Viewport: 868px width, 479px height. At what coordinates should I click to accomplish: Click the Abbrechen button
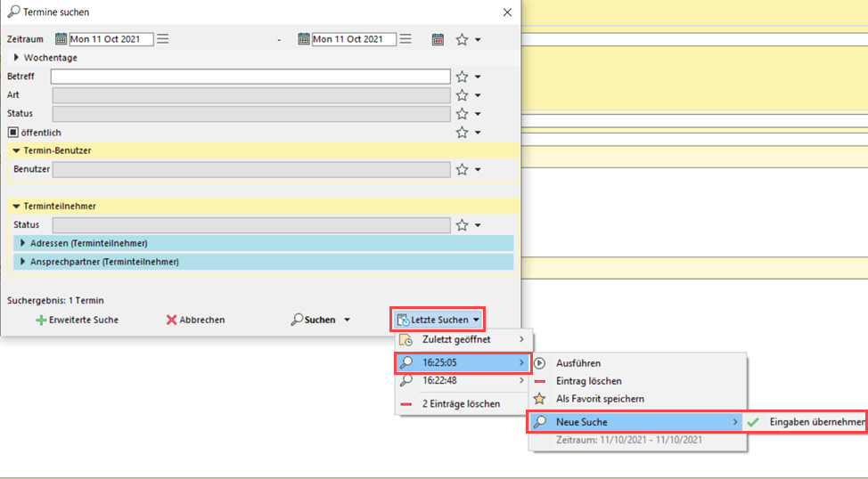[x=195, y=320]
